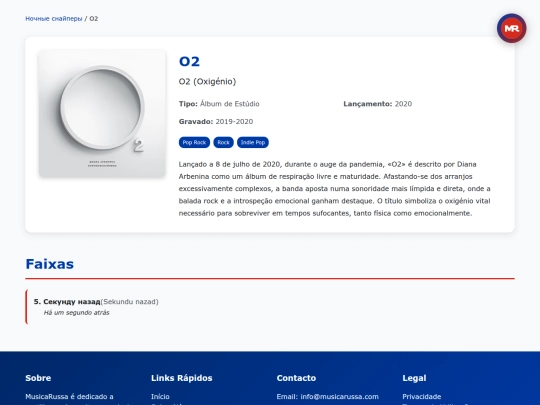This screenshot has width=540, height=405.
Task: Click the O2 breadcrumb text
Action: [94, 19]
